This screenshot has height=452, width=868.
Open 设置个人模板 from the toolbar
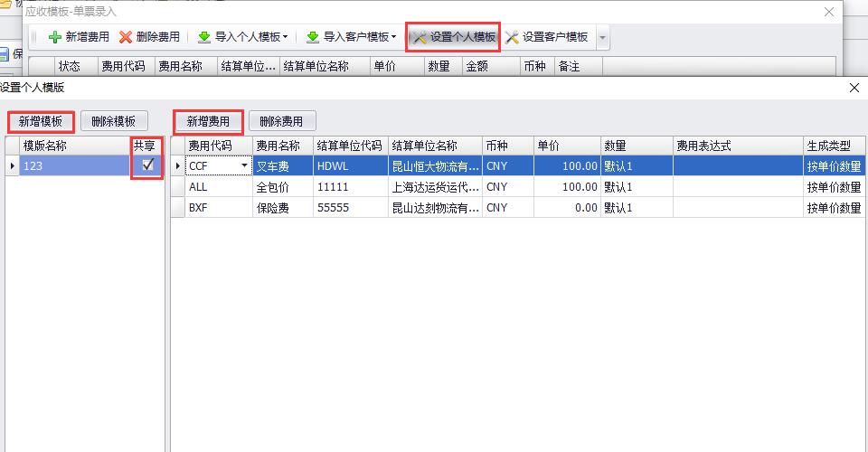pos(453,37)
